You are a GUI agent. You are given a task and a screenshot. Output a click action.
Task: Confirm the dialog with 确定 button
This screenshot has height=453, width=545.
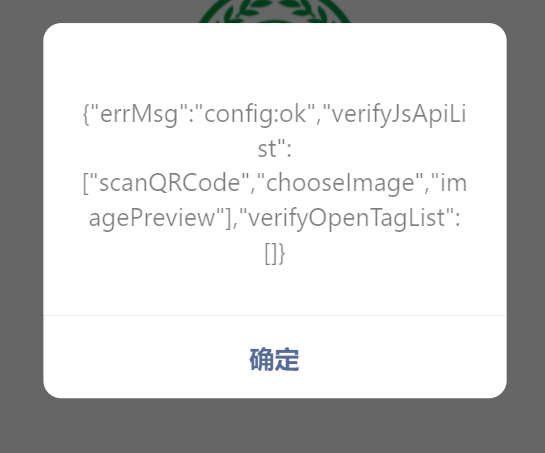tap(275, 358)
